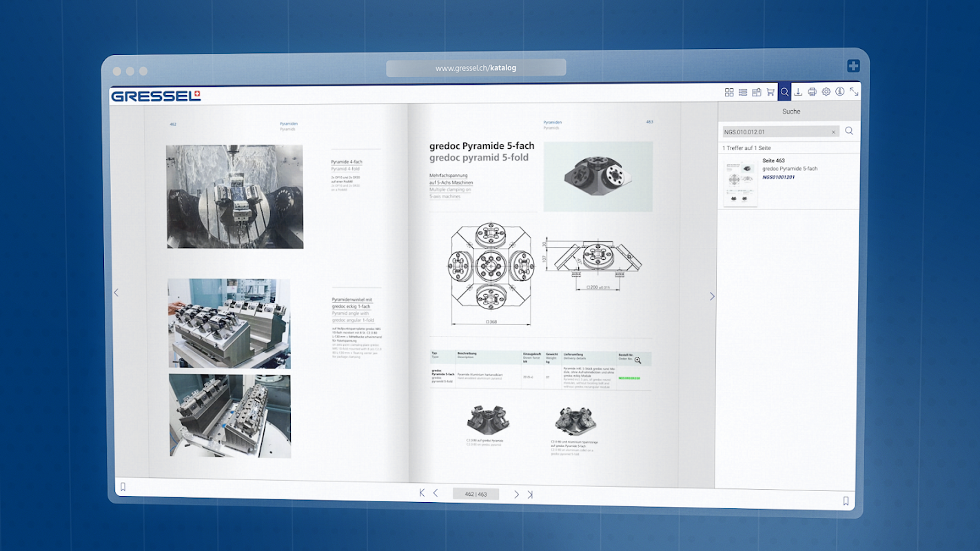Image resolution: width=980 pixels, height=551 pixels.
Task: Switch to fullscreen with the arrows icon
Action: [854, 92]
